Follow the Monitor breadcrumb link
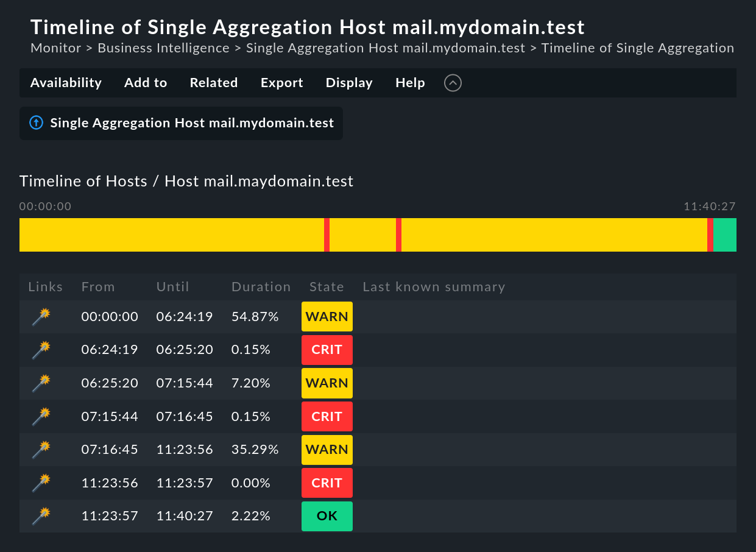The image size is (756, 552). pos(55,48)
